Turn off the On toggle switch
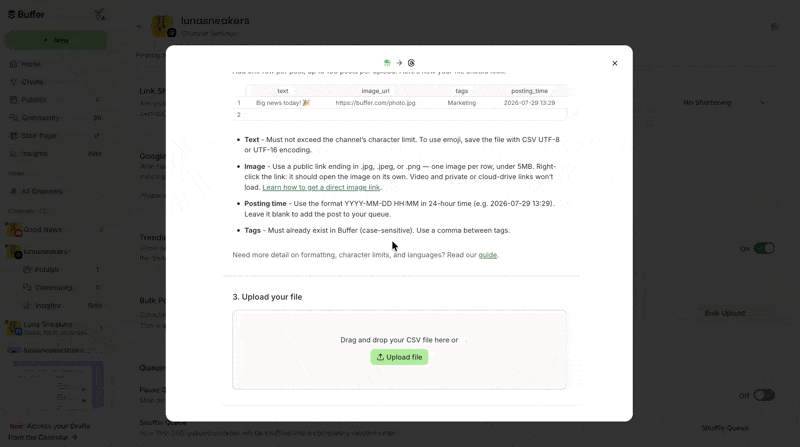The height and width of the screenshot is (447, 800). coord(764,249)
